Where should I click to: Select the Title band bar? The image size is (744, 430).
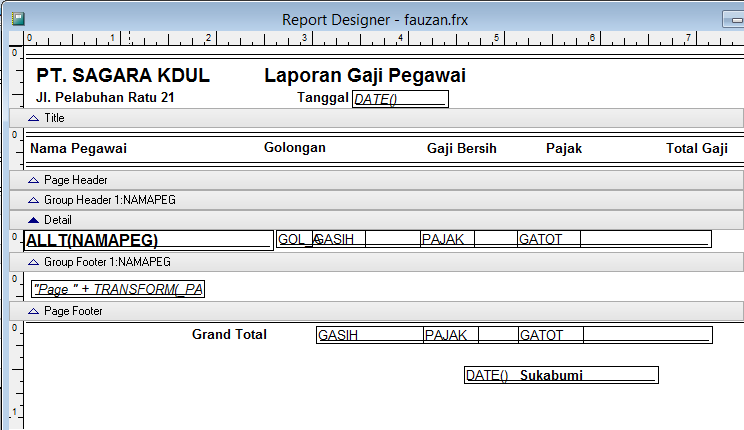point(376,118)
